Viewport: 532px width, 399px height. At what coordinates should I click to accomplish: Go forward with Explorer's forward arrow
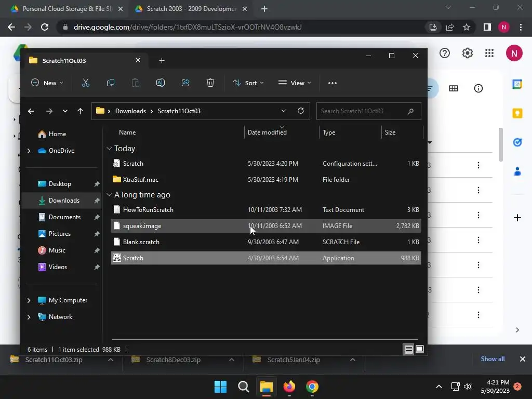click(x=49, y=111)
